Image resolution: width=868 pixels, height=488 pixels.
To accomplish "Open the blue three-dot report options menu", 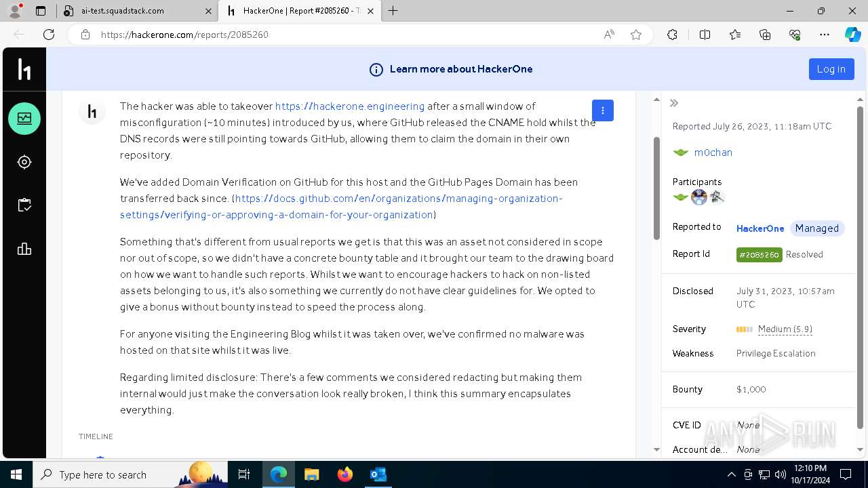I will [603, 110].
